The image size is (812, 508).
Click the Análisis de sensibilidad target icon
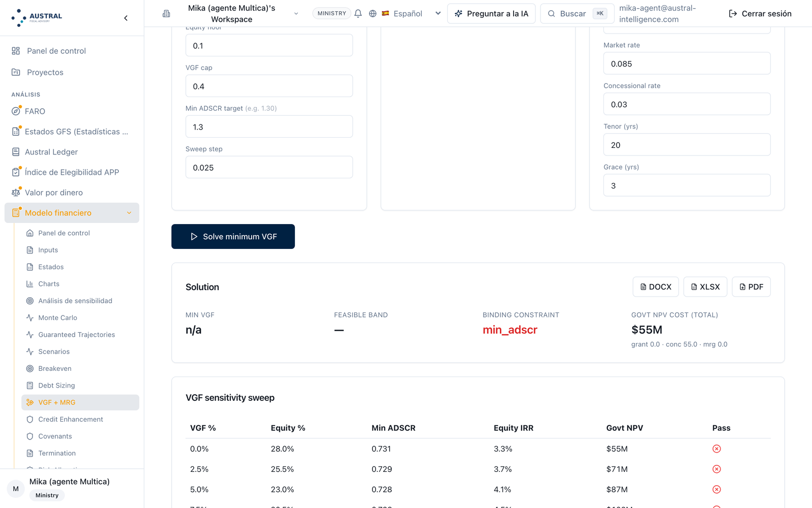(x=30, y=301)
